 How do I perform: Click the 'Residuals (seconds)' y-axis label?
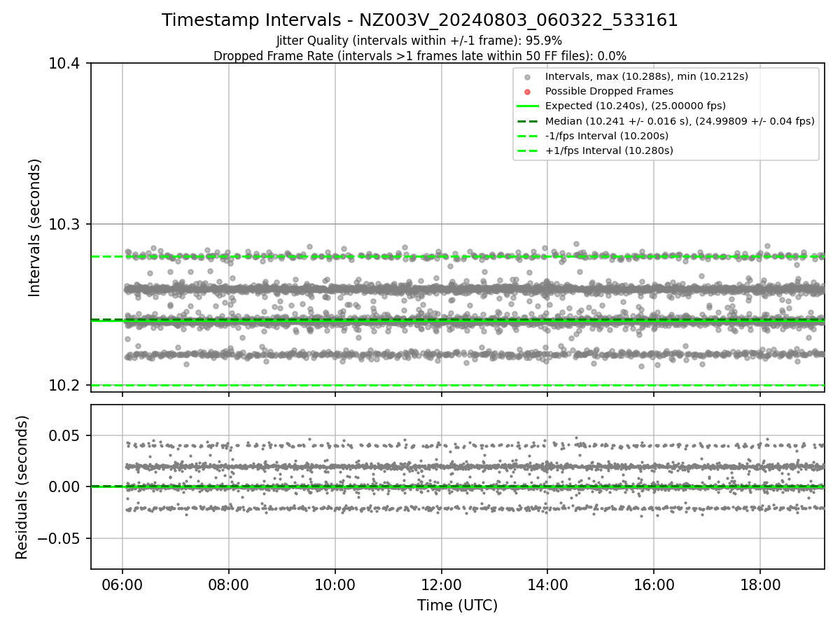coord(22,487)
